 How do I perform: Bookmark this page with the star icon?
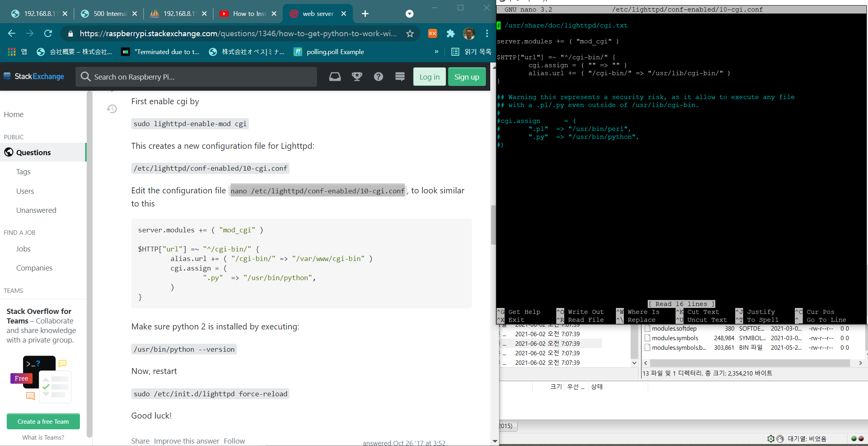tap(410, 34)
